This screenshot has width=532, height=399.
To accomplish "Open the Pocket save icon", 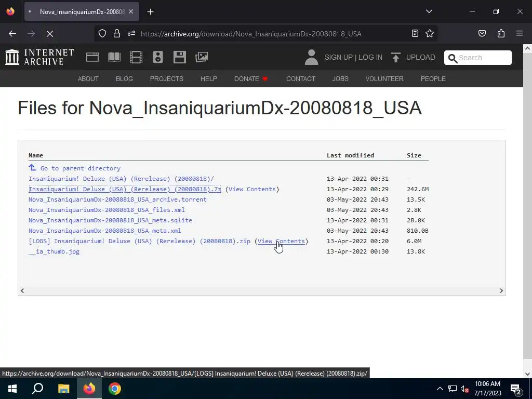I will tap(482, 33).
